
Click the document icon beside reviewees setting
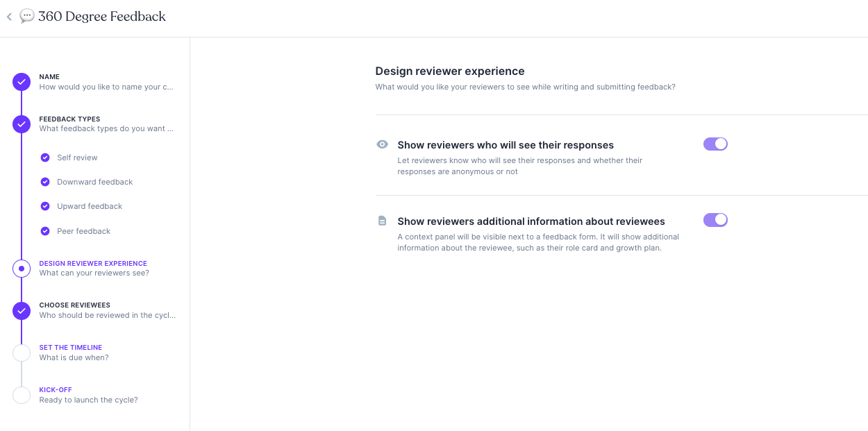pos(382,221)
